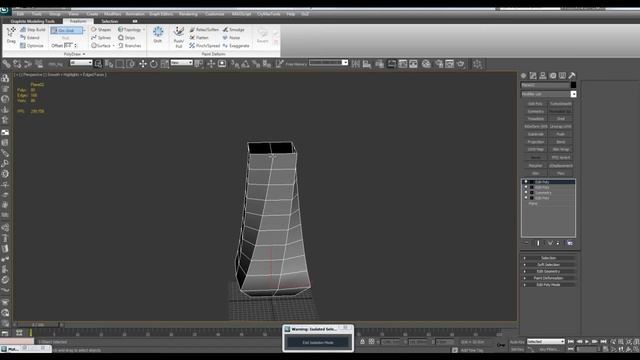Open the reference coordinate system dropdown

[182, 63]
